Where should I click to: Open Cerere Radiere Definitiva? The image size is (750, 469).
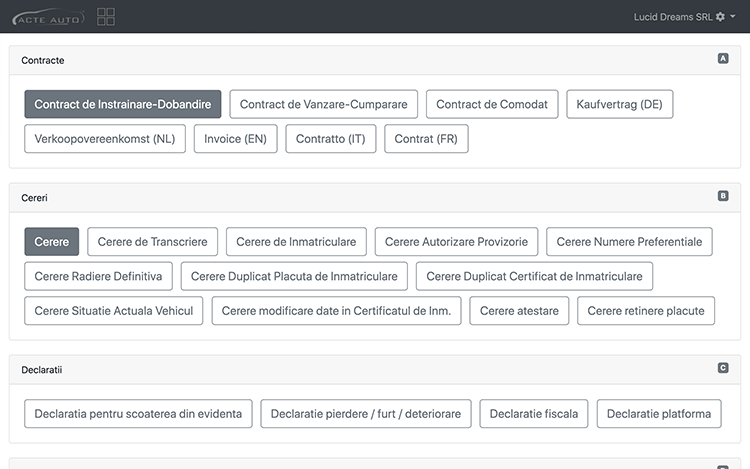tap(98, 276)
